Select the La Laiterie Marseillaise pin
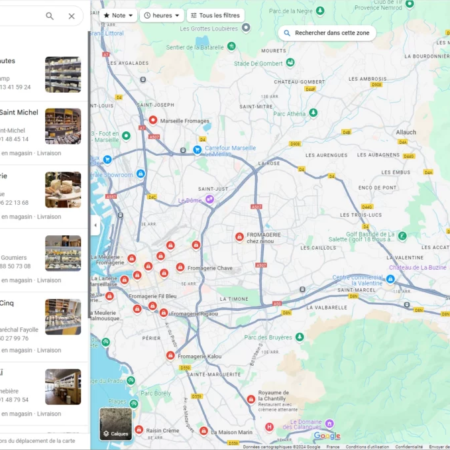Image resolution: width=450 pixels, height=450 pixels. 124,280
